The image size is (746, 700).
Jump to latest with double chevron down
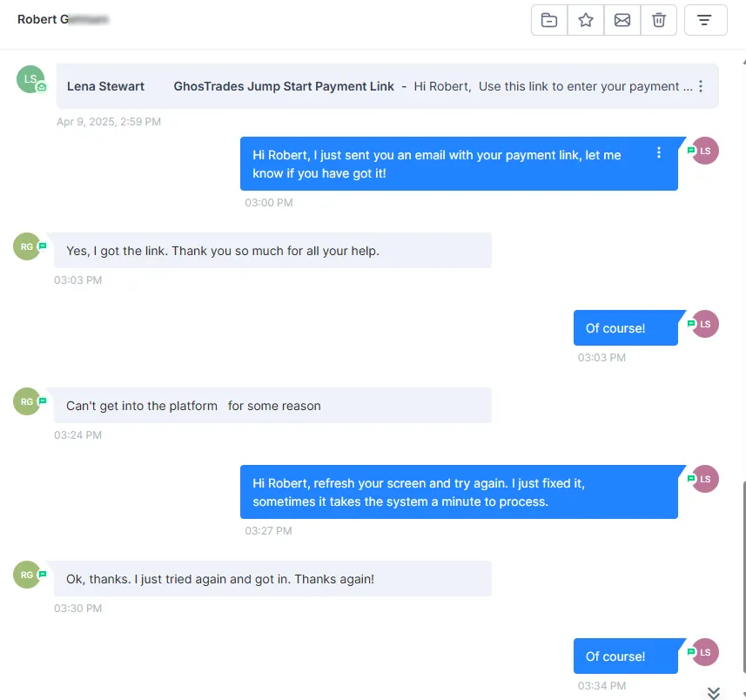coord(713,693)
